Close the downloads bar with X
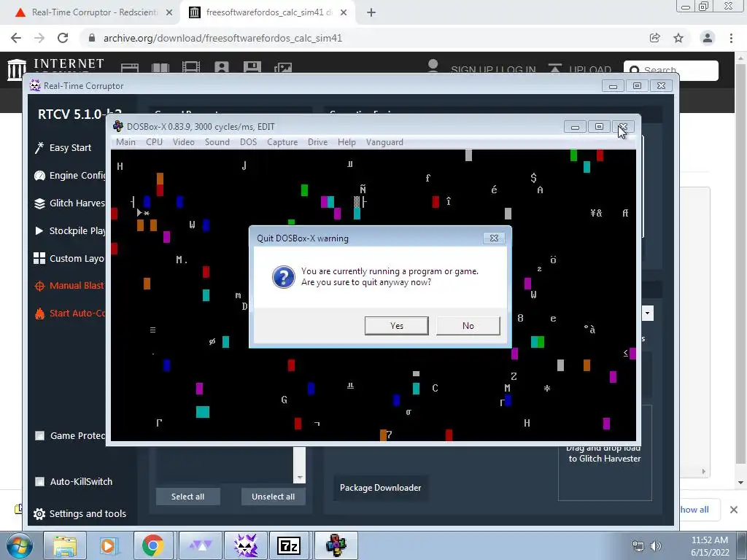Viewport: 747px width, 560px height. coord(734,510)
